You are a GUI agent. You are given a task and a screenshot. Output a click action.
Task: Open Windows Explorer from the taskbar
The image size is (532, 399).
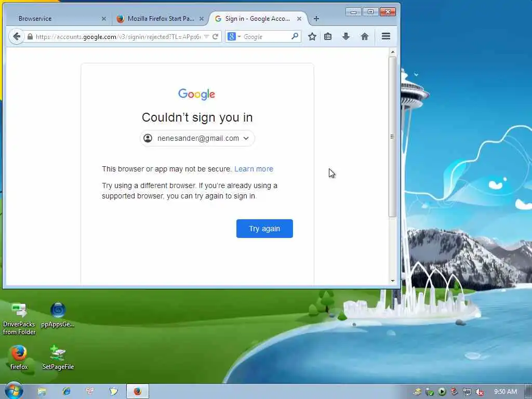point(42,392)
